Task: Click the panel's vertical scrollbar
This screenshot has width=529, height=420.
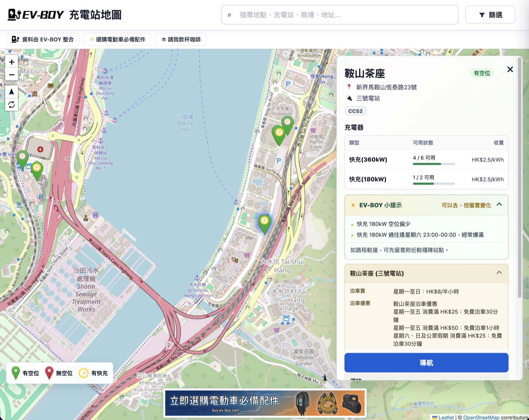Action: [520, 177]
